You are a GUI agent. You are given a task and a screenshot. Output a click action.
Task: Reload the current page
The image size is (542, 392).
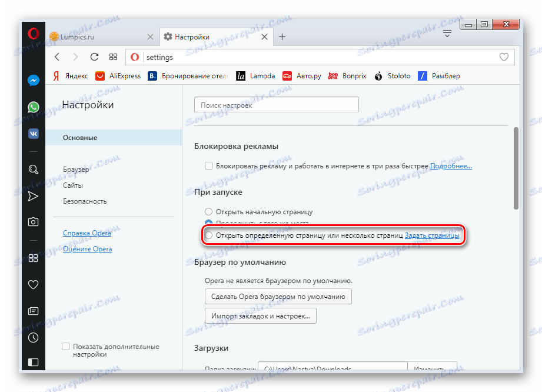[x=94, y=57]
